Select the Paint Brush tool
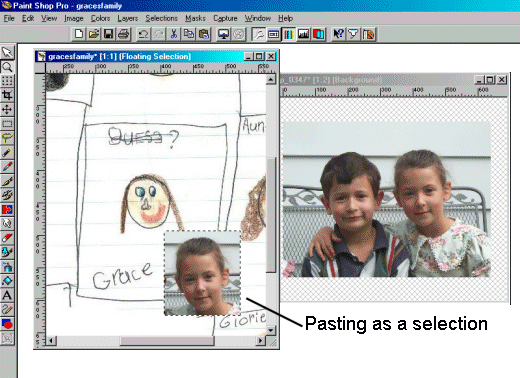520x378 pixels. pyautogui.click(x=7, y=181)
